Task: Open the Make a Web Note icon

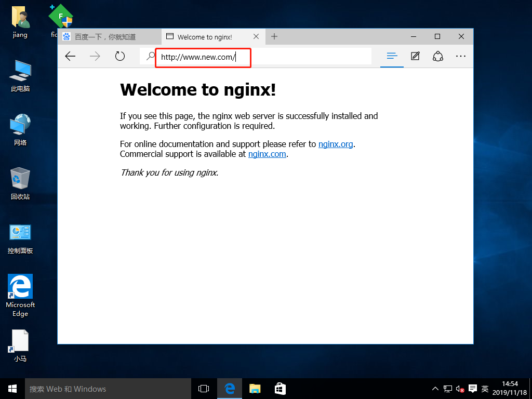Action: point(415,56)
